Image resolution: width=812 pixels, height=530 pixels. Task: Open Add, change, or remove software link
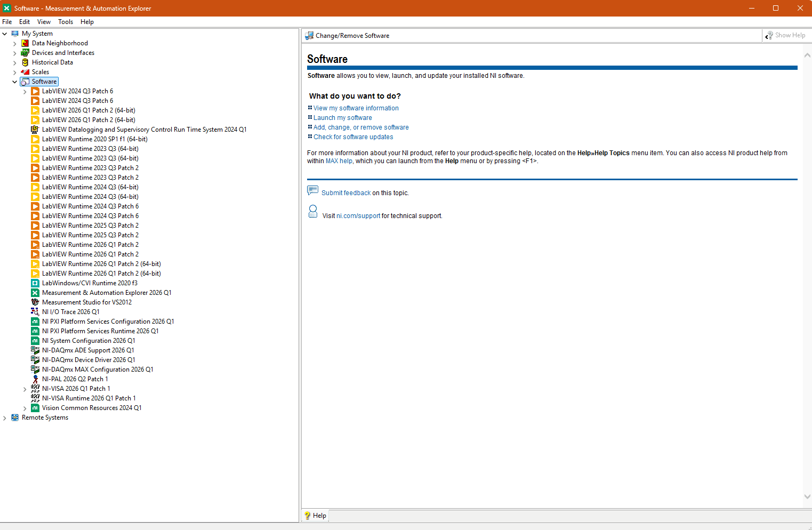click(361, 127)
